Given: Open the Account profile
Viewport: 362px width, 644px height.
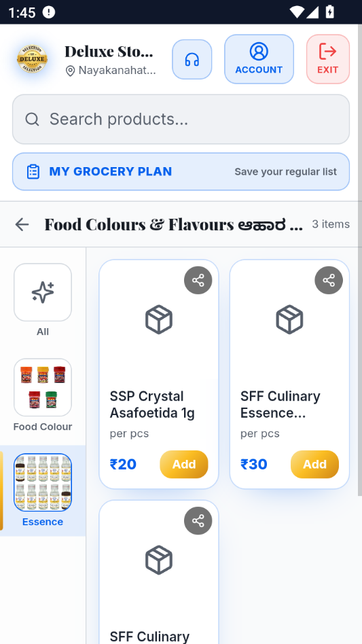Looking at the screenshot, I should (x=259, y=59).
